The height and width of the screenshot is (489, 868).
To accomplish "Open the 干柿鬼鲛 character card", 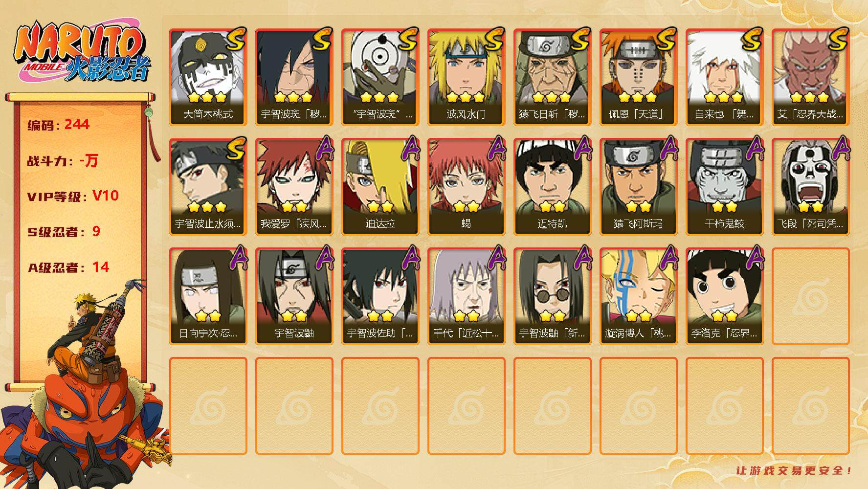I will (724, 187).
